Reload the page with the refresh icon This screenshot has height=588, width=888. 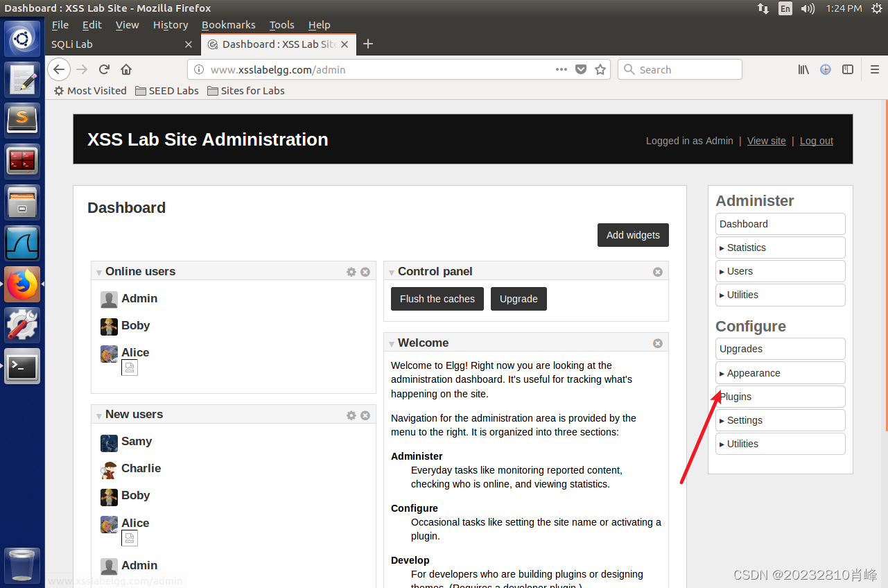tap(104, 69)
